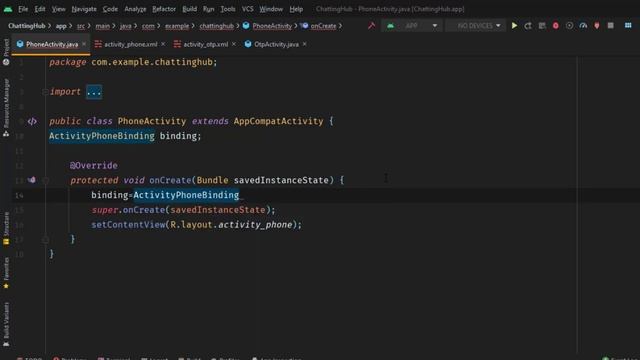Click related XML file gutter icon by PhoneActivity class
The width and height of the screenshot is (640, 360).
(32, 121)
